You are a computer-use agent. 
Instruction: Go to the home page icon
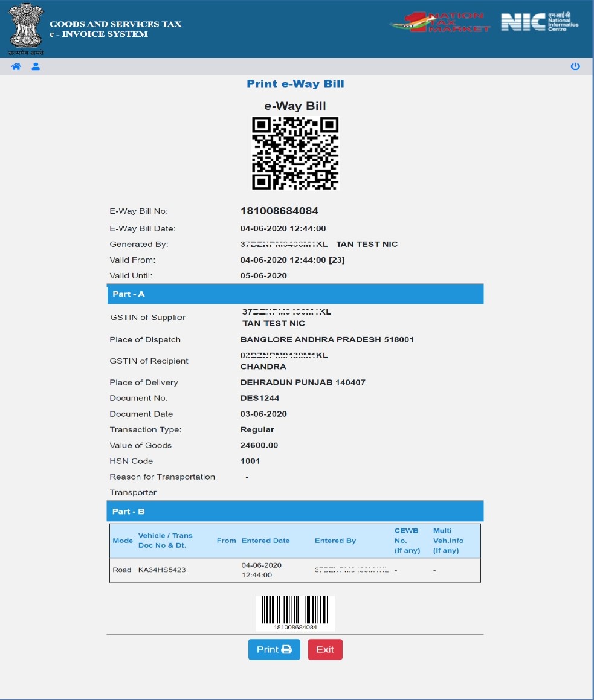[16, 66]
